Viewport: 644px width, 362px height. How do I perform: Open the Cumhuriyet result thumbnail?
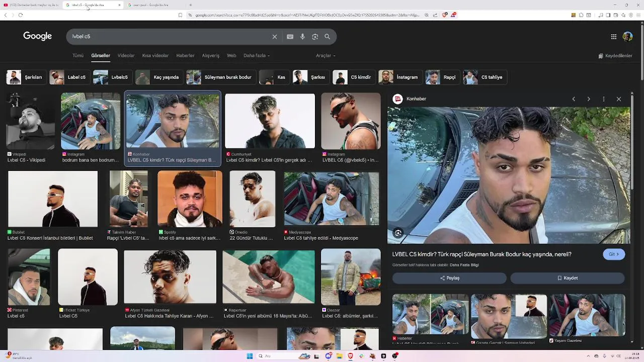(x=270, y=121)
